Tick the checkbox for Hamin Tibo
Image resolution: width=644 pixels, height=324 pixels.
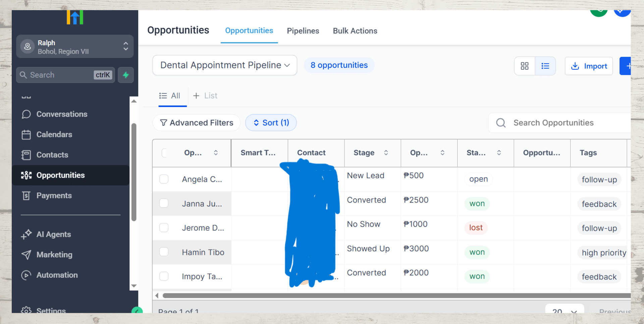164,252
